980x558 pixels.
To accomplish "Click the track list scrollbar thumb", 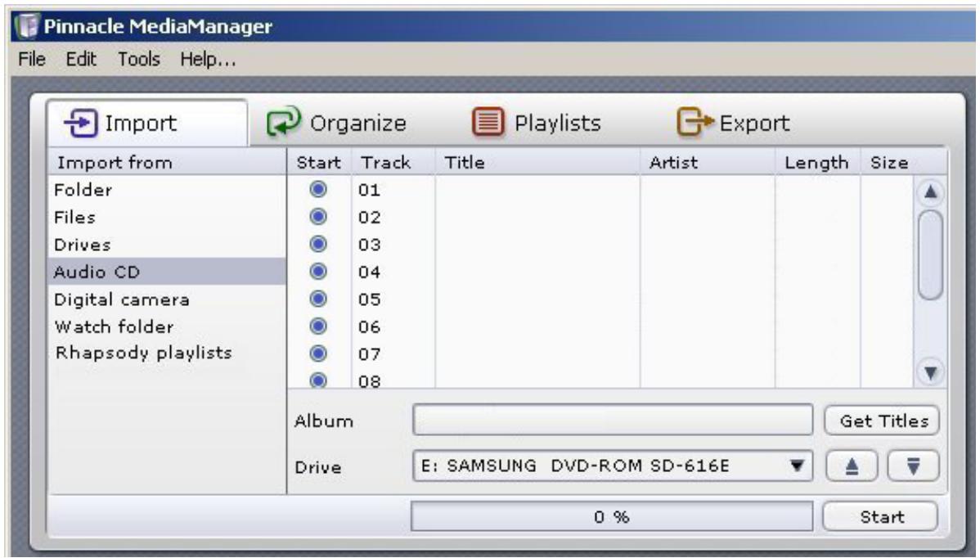I will 930,255.
